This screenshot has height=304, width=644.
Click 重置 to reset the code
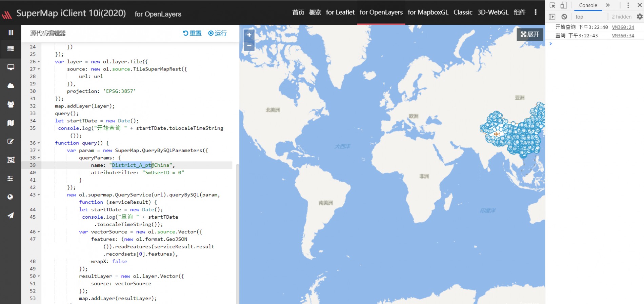pos(192,33)
